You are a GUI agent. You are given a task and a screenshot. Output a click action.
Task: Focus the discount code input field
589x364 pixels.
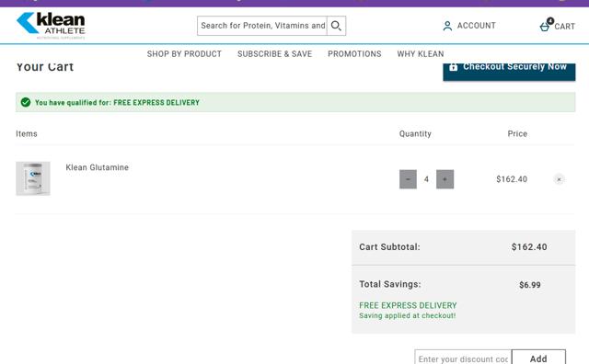(463, 357)
